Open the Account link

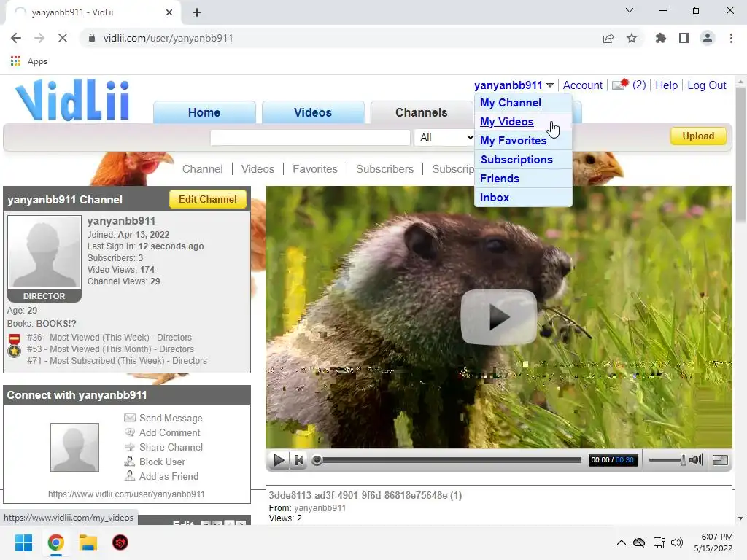(582, 85)
